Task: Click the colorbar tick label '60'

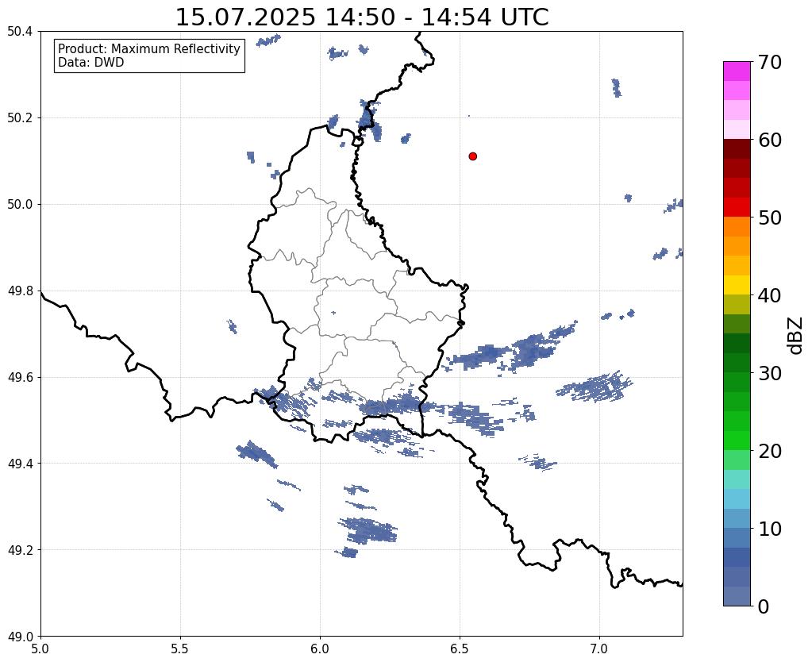Action: (x=770, y=140)
